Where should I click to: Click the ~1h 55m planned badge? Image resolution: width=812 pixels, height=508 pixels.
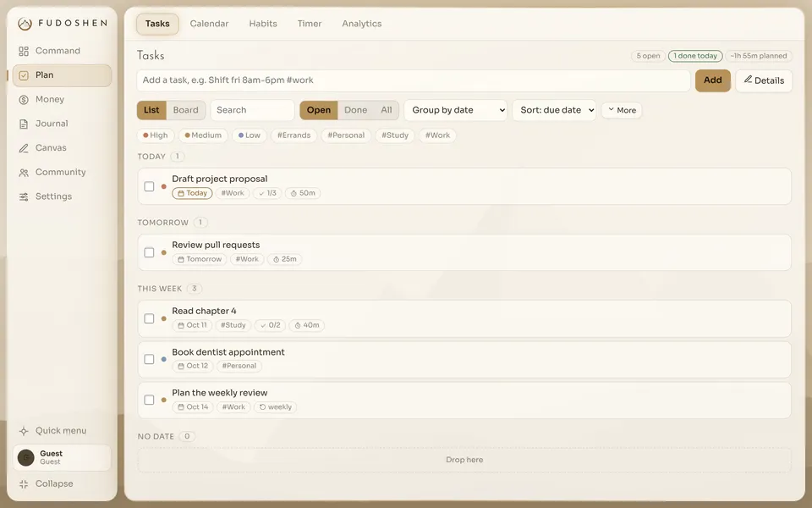tap(759, 56)
